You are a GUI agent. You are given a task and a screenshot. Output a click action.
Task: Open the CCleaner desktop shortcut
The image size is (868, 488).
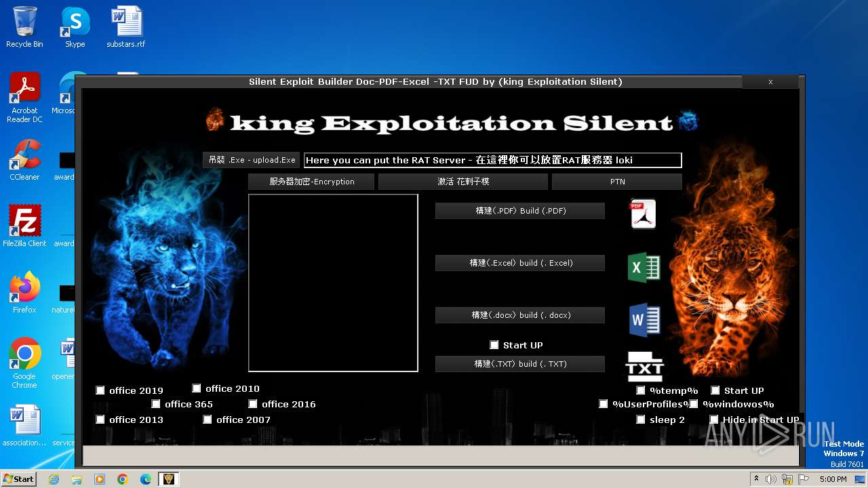(x=24, y=160)
